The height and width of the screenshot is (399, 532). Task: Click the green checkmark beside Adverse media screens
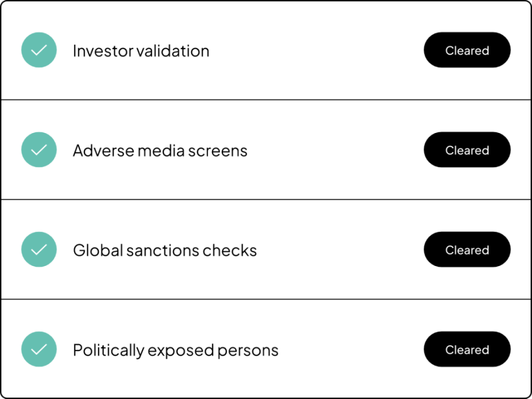[39, 150]
